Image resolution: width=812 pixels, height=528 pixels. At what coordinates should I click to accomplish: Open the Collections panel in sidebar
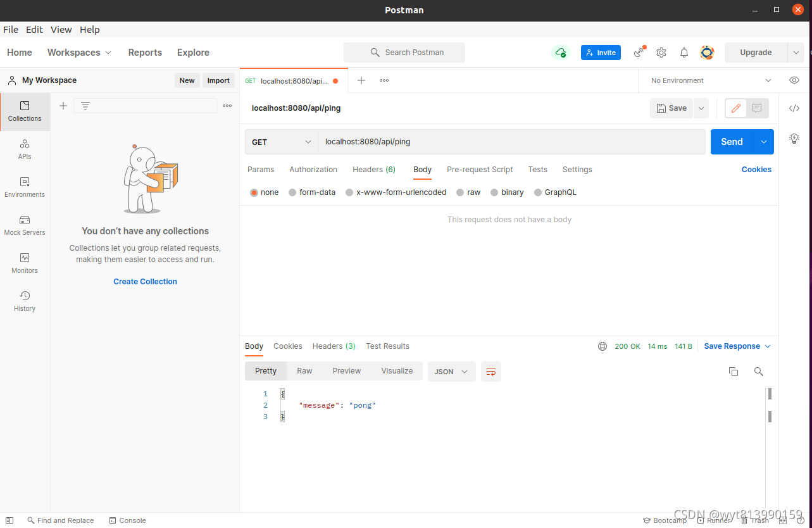coord(25,111)
